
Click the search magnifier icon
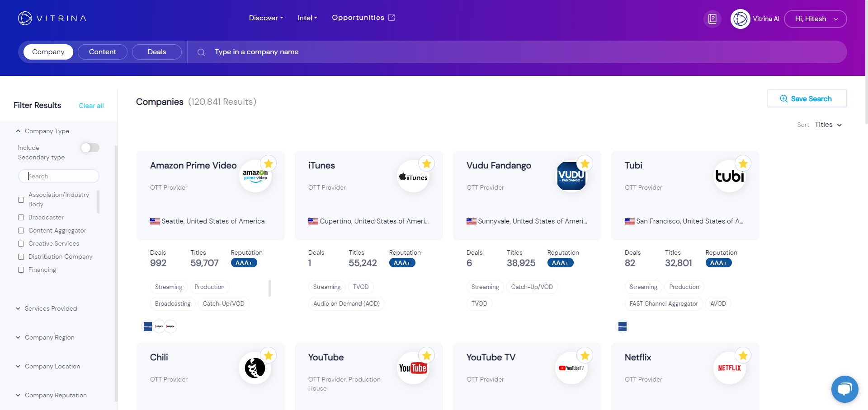[201, 52]
